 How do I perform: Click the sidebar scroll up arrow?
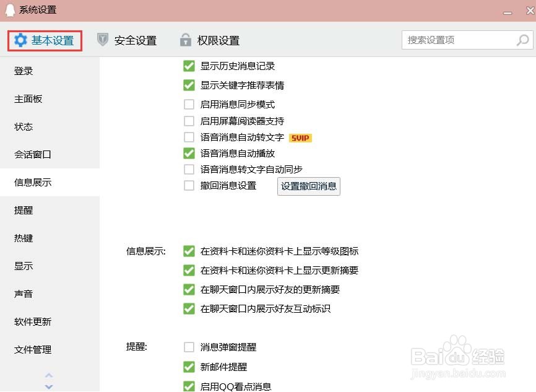49,375
